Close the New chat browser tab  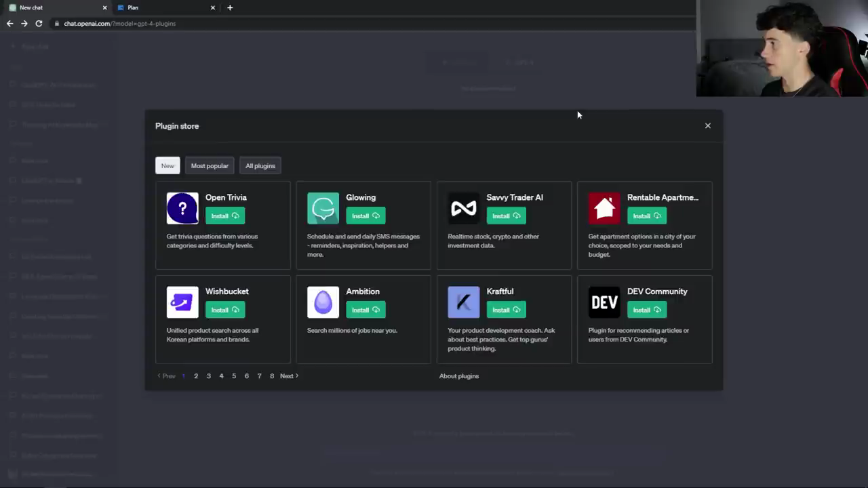pyautogui.click(x=104, y=7)
